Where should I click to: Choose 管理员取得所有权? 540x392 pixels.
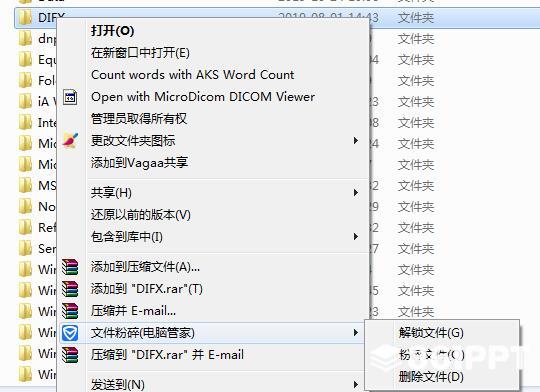coord(139,119)
